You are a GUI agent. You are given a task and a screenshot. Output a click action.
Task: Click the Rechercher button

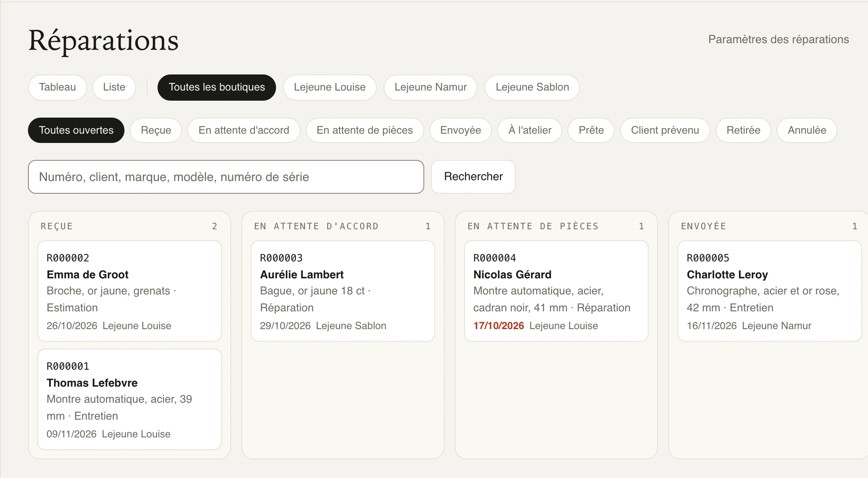[473, 177]
